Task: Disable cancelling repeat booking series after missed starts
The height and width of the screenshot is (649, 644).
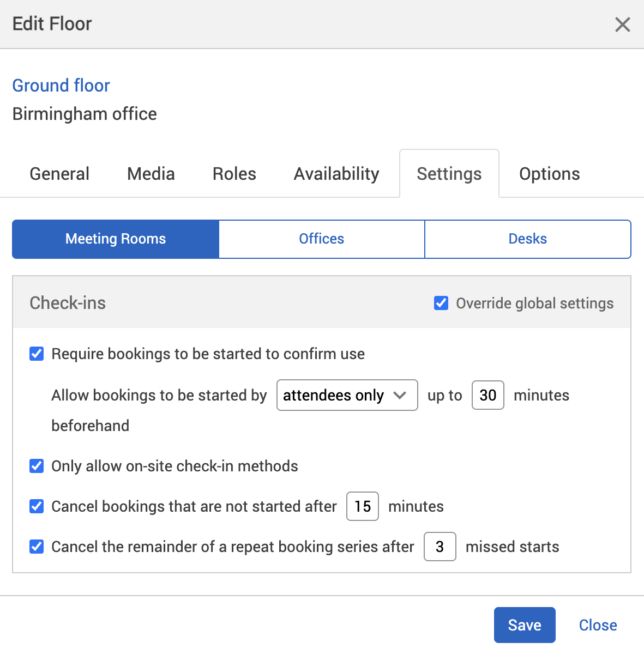Action: (x=36, y=547)
